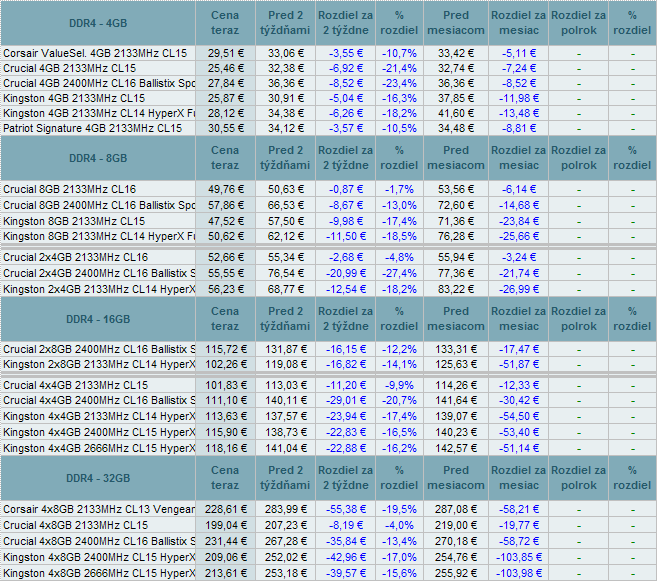Click the 138,73 € two-weeks-ago price
The height and width of the screenshot is (581, 657).
286,432
